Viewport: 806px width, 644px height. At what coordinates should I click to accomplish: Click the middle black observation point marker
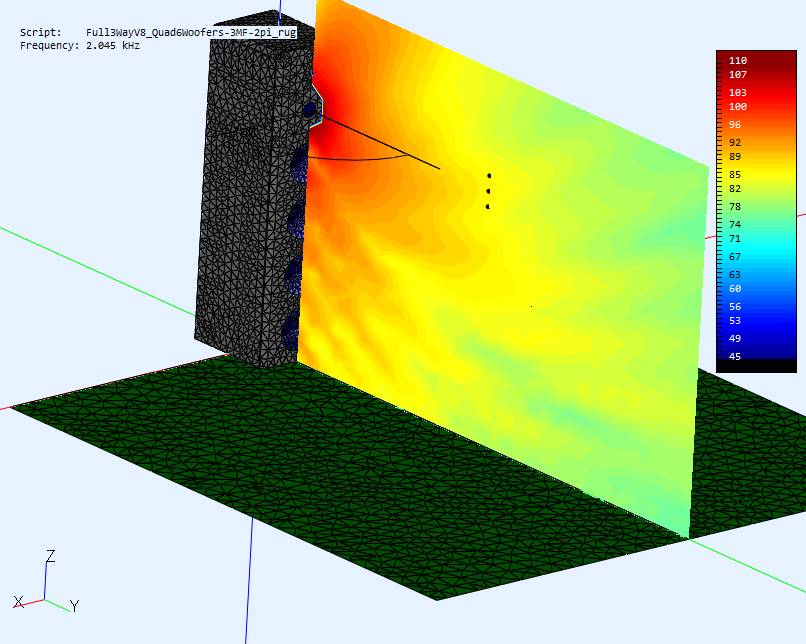pyautogui.click(x=488, y=191)
